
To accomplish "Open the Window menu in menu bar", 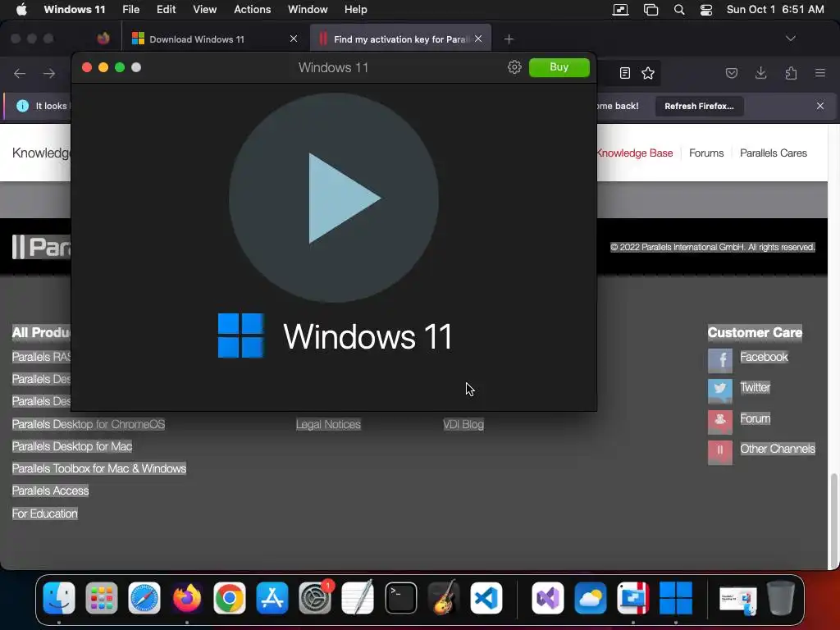I will (x=308, y=10).
